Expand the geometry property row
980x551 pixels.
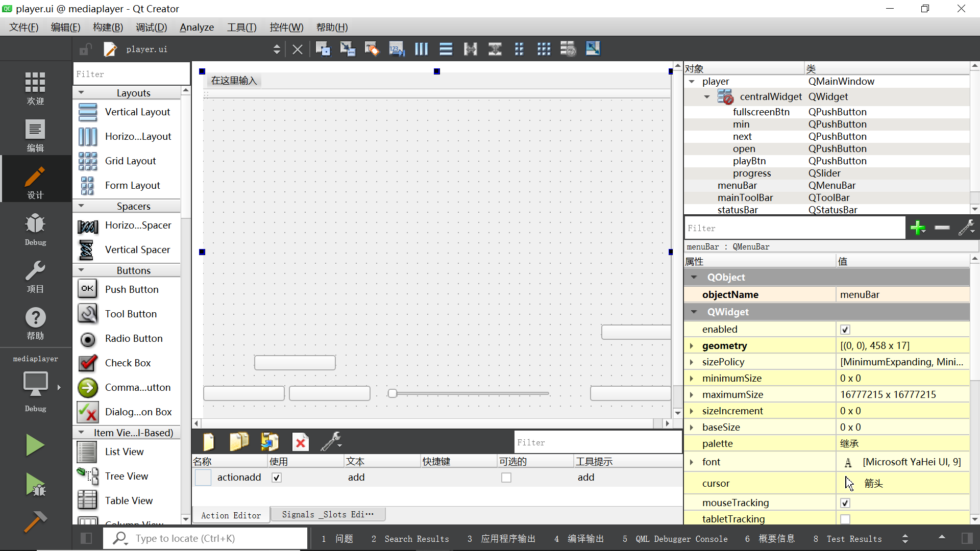692,346
